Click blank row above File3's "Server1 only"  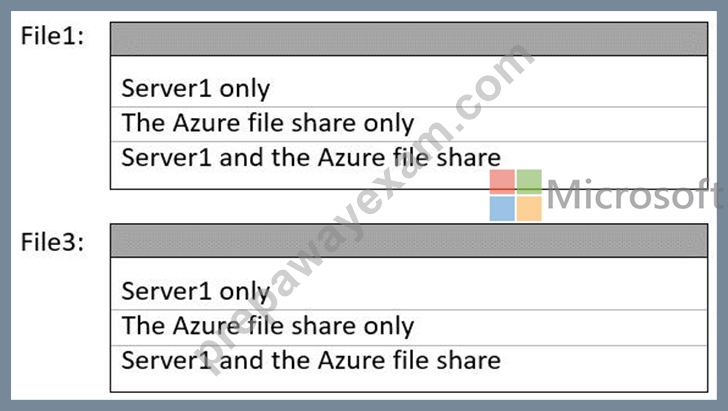[x=409, y=266]
